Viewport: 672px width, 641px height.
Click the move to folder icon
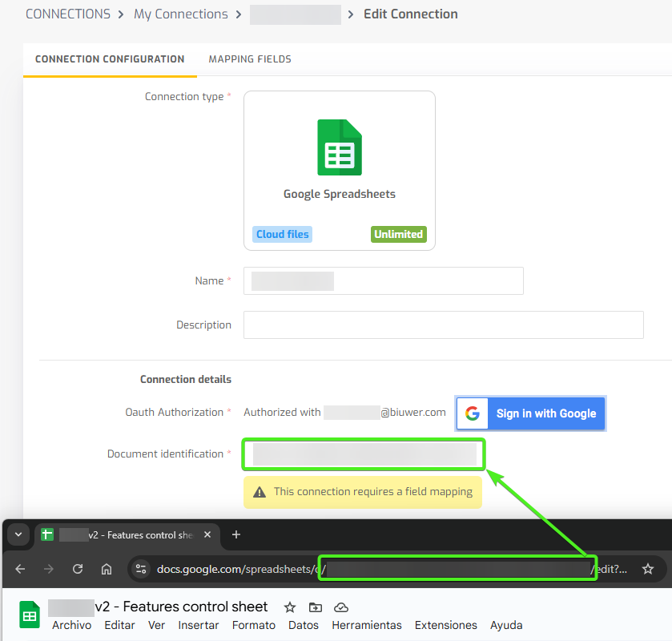(x=316, y=607)
